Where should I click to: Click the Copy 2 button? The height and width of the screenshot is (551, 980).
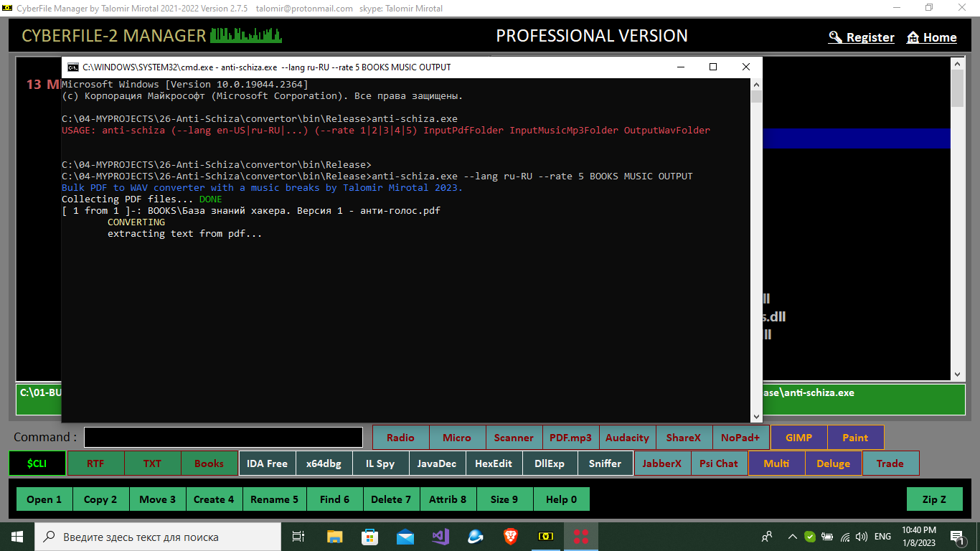click(101, 499)
